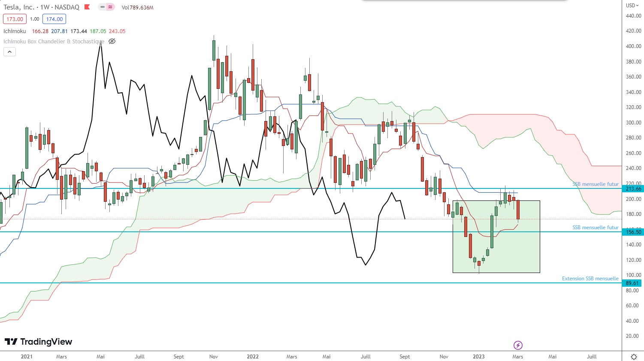The height and width of the screenshot is (361, 644).
Task: Select the Ichimoku indicator legend name
Action: pos(15,31)
